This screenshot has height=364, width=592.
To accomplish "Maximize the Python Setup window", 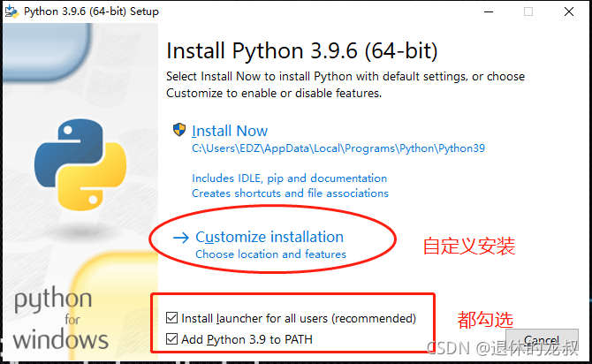I will click(x=528, y=11).
